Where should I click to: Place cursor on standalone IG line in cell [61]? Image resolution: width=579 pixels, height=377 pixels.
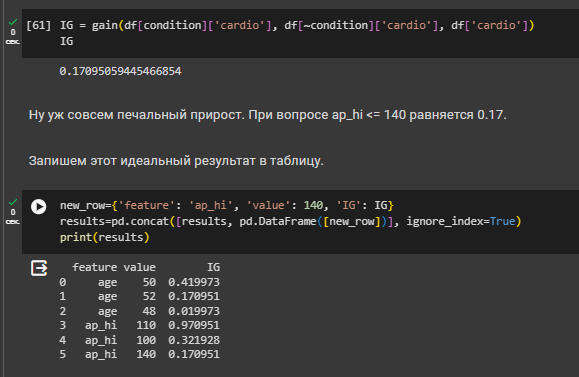66,41
